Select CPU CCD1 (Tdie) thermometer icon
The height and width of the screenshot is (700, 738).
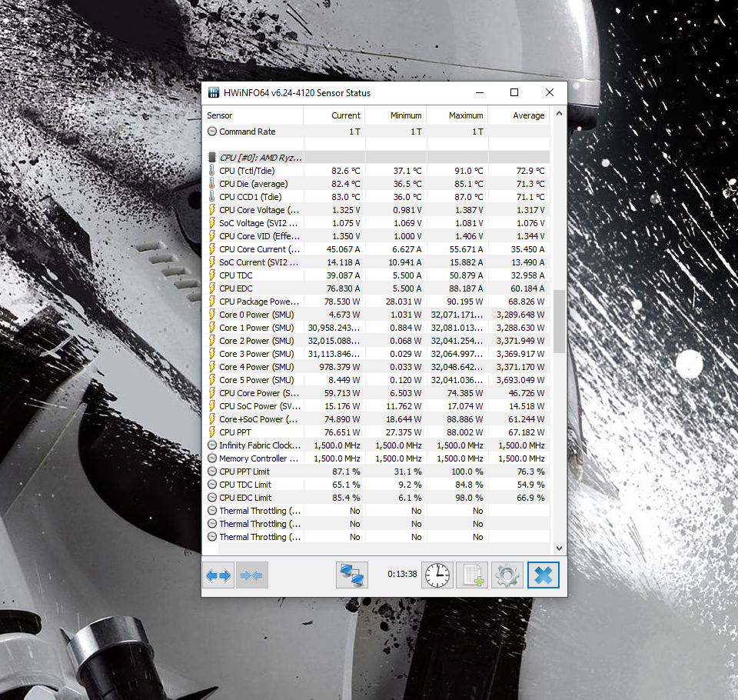coord(212,197)
